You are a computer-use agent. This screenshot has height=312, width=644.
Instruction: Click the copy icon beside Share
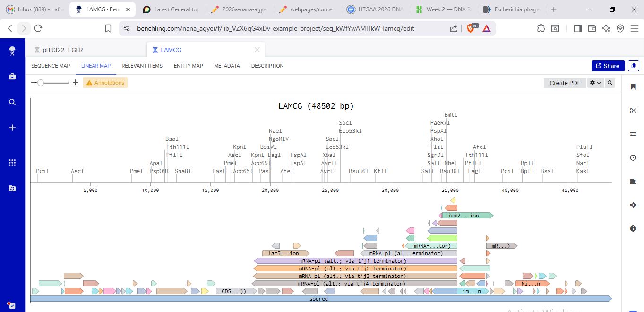pos(633,66)
